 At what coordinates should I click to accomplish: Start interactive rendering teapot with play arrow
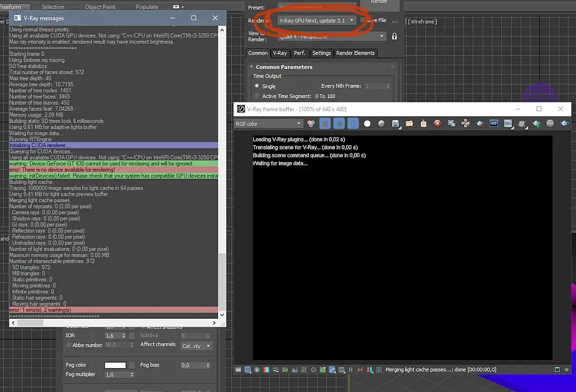click(x=536, y=124)
